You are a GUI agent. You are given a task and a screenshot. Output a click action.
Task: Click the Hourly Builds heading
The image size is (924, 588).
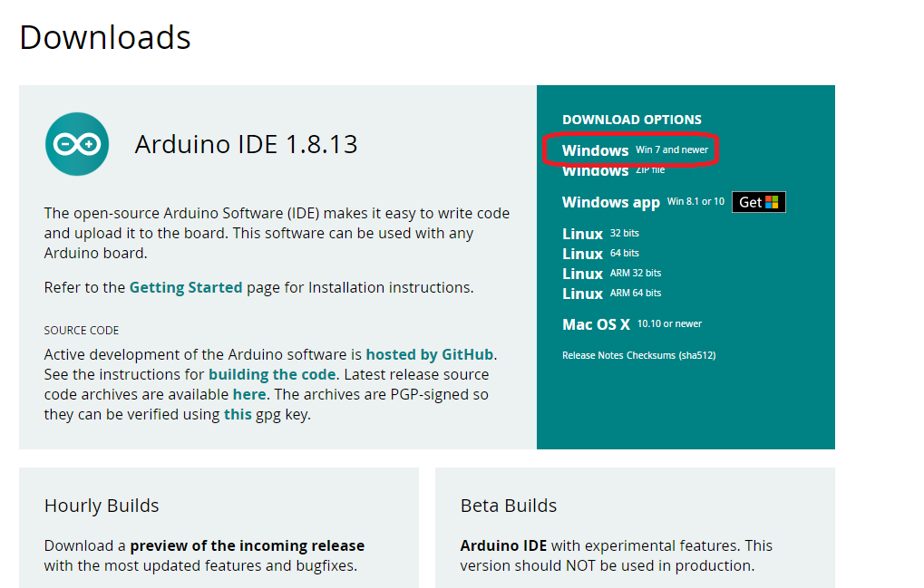[102, 506]
